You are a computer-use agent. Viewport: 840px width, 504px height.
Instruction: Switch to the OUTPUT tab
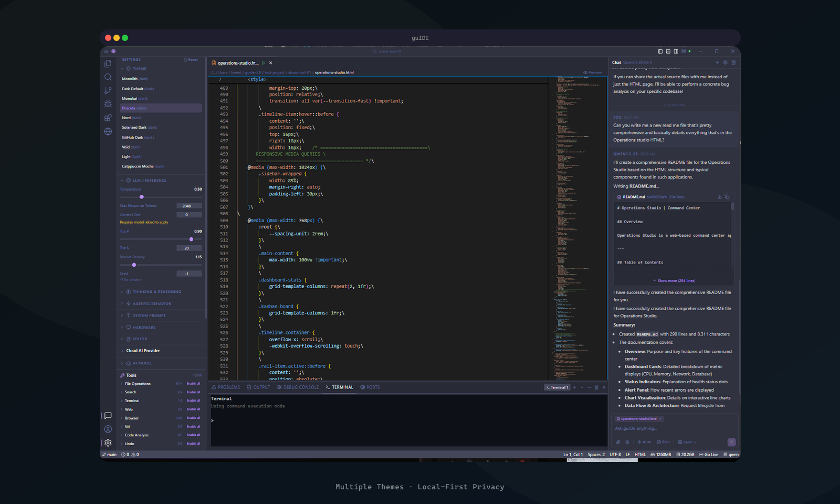(258, 387)
